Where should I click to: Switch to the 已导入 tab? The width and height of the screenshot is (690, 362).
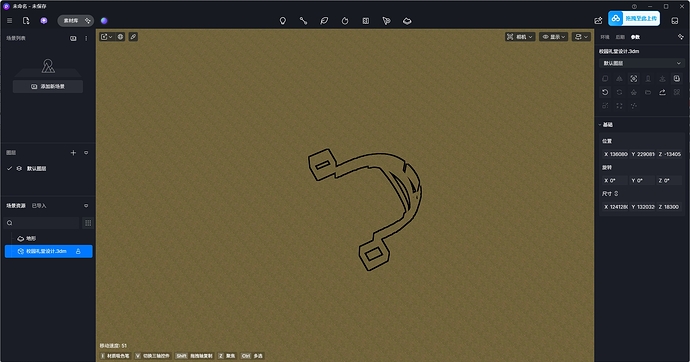39,205
